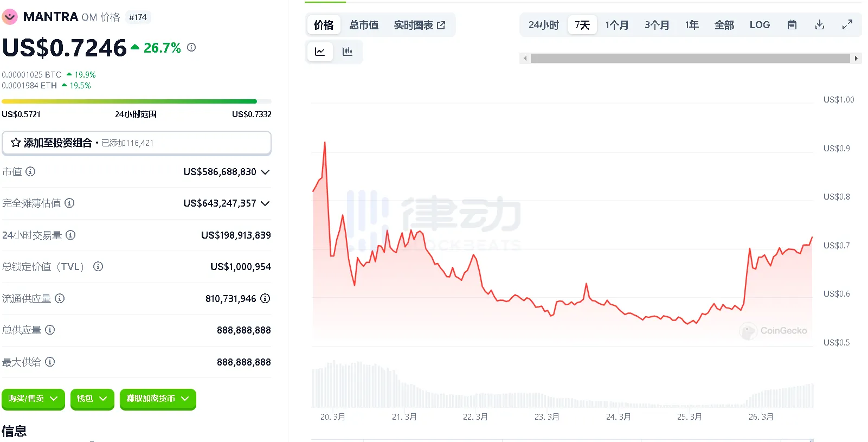Open the 购买/售卖 dropdown
This screenshot has height=442, width=868.
[33, 399]
